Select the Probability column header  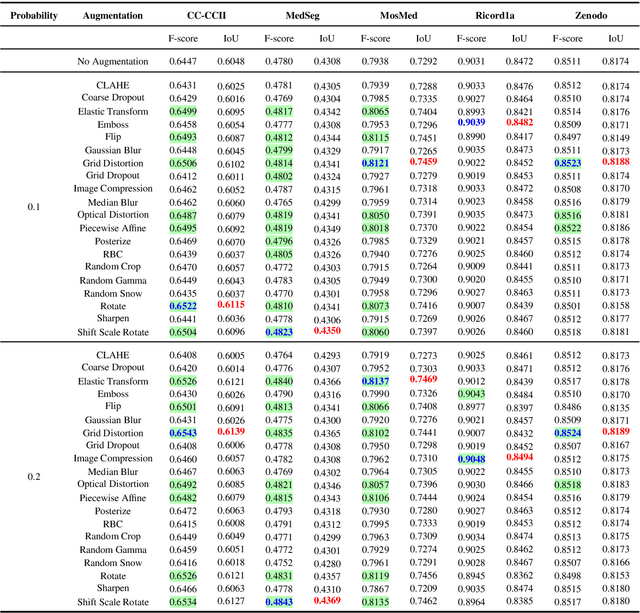tap(34, 16)
